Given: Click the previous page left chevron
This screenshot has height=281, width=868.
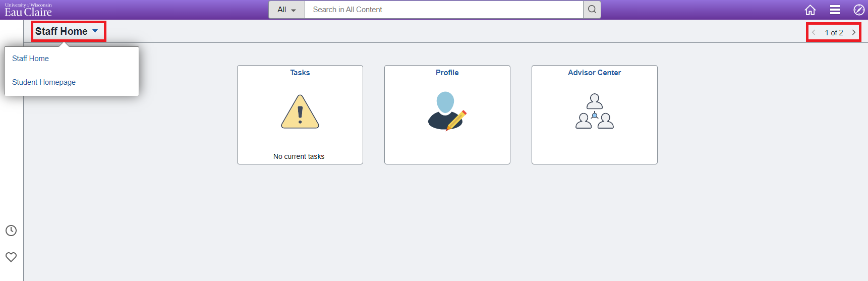Looking at the screenshot, I should (814, 32).
